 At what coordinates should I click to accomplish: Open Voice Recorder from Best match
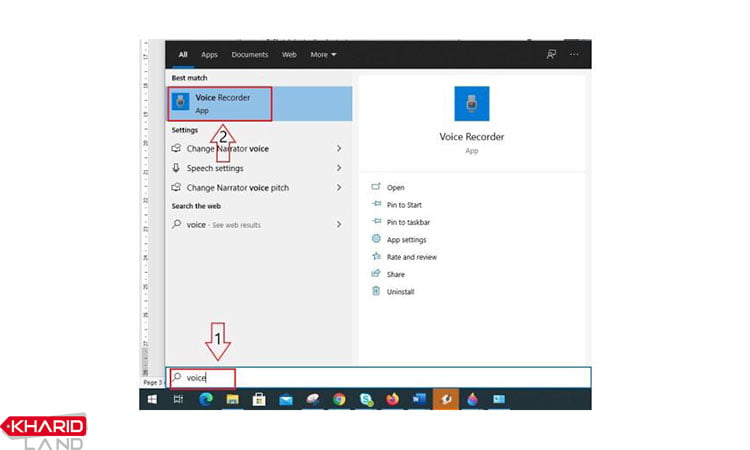(259, 104)
